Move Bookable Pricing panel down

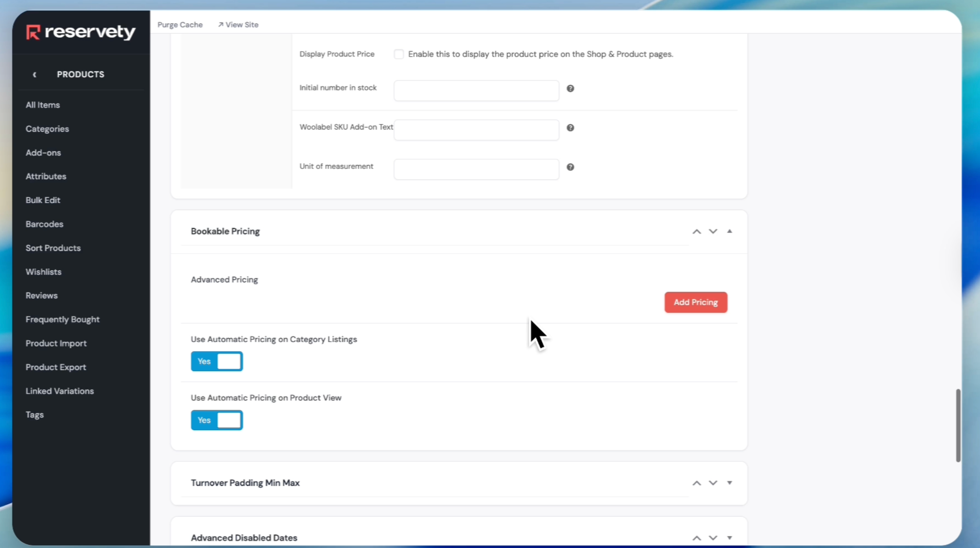click(713, 231)
